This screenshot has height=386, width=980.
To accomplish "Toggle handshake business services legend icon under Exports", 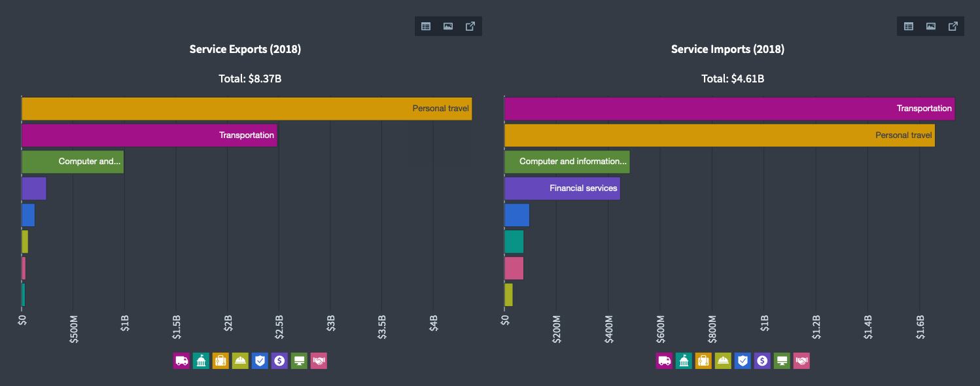I will pyautogui.click(x=319, y=360).
